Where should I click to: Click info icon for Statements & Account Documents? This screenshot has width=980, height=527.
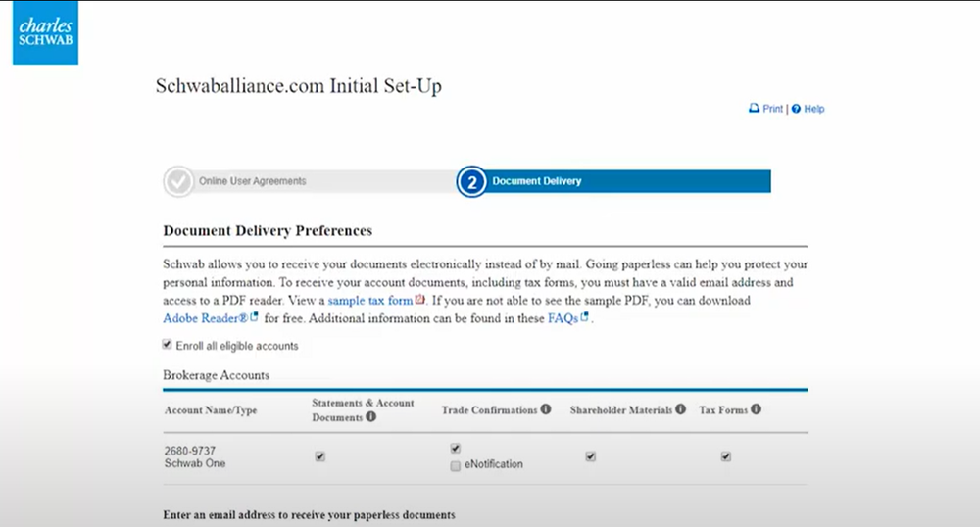click(x=370, y=416)
